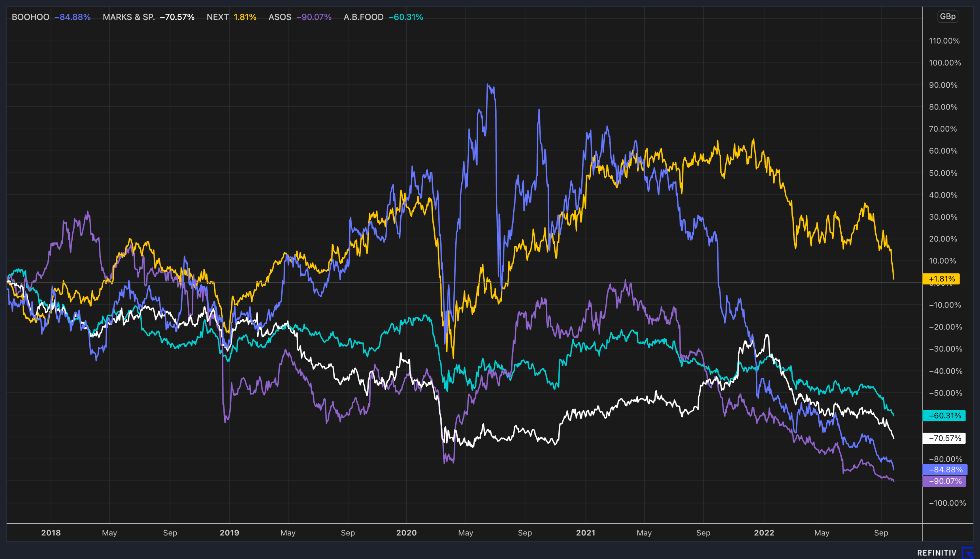The image size is (980, 559).
Task: Click the 100.00% y-axis label
Action: coord(945,63)
